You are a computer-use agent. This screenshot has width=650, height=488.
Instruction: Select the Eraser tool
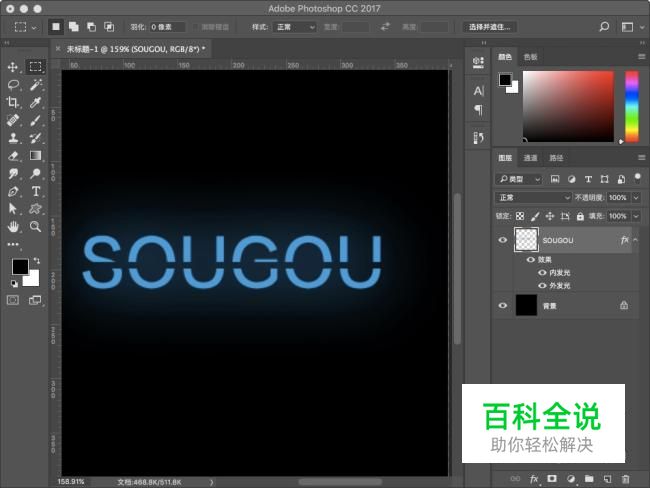(x=13, y=155)
